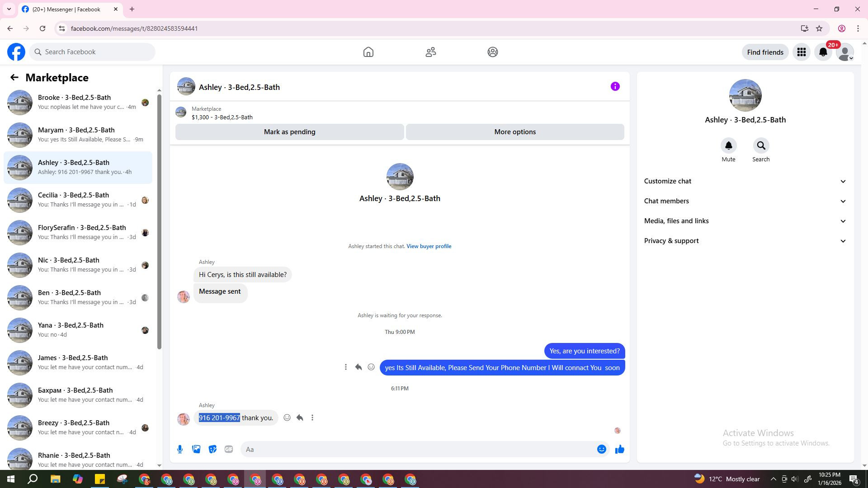Attach a photo using image icon
Viewport: 868px width, 488px height.
click(x=196, y=449)
